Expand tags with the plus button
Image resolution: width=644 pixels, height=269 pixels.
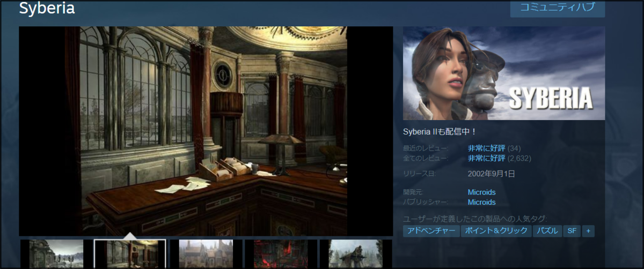coord(589,231)
